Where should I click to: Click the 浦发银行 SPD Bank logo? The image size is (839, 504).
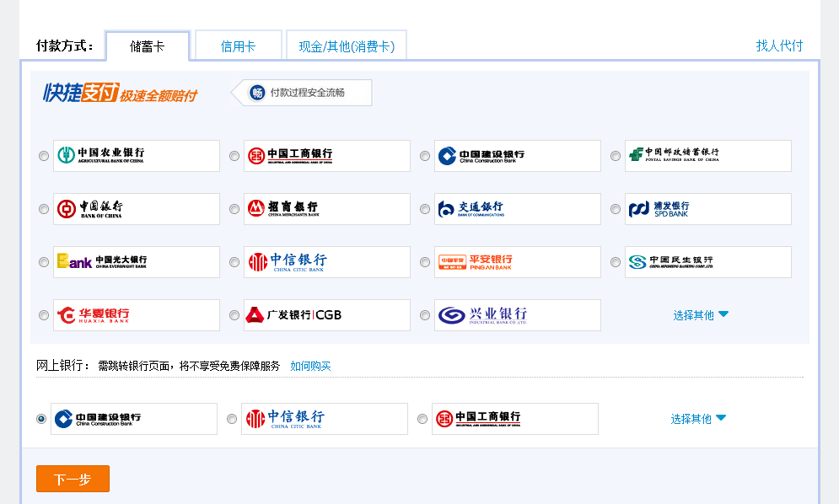coord(708,209)
